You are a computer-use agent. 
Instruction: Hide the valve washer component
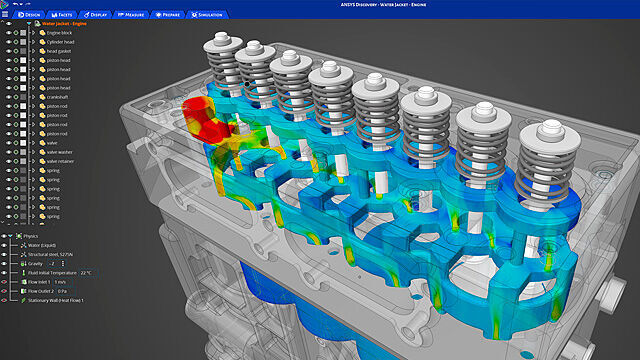coord(9,152)
